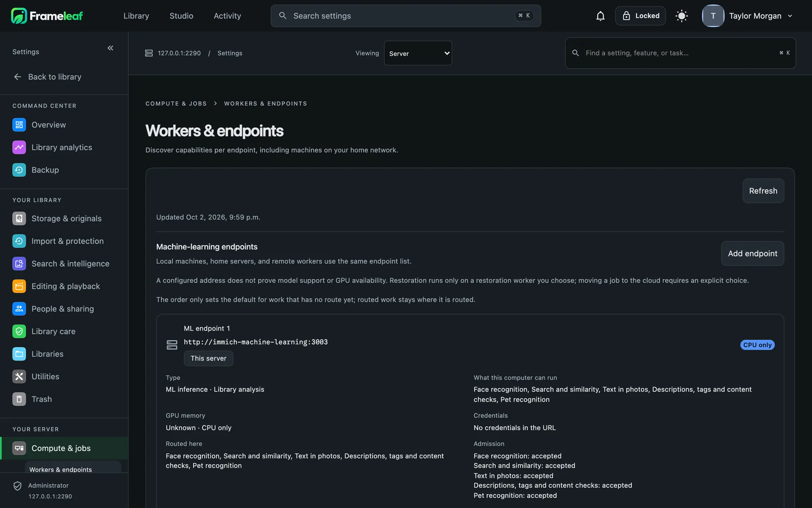
Task: Click the Frameleaf logo icon
Action: click(x=19, y=16)
